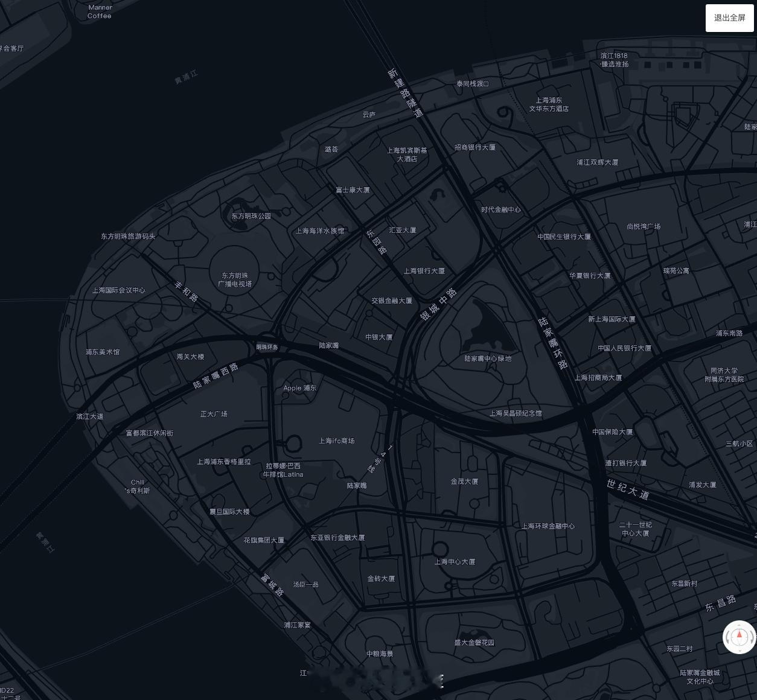
Task: Click 同济大学附属东方医院 hospital label
Action: [x=724, y=375]
